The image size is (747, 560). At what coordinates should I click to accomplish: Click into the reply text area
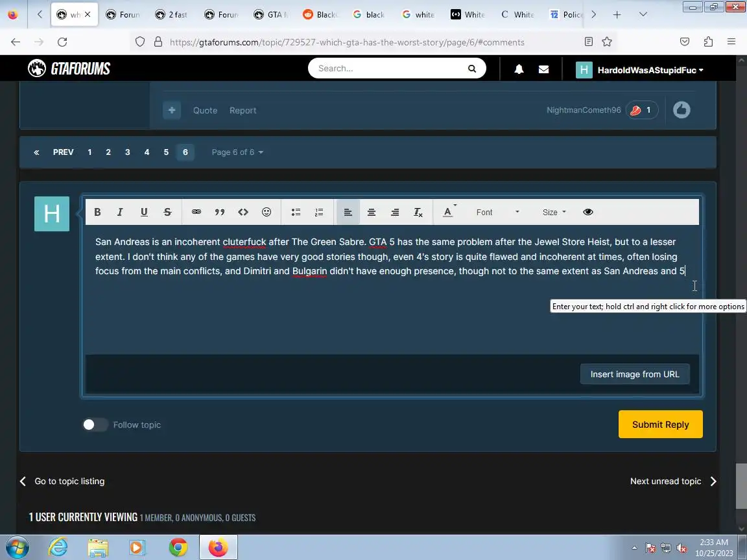pyautogui.click(x=392, y=290)
